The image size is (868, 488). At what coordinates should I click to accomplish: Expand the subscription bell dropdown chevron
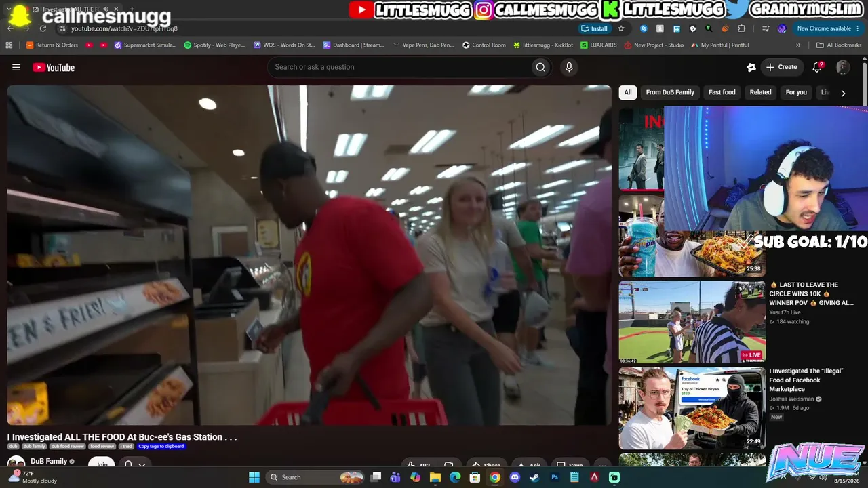(142, 465)
